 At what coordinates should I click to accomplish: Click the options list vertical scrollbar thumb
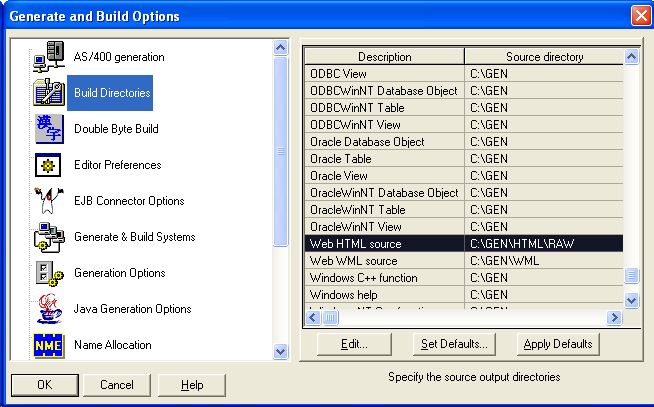[280, 151]
